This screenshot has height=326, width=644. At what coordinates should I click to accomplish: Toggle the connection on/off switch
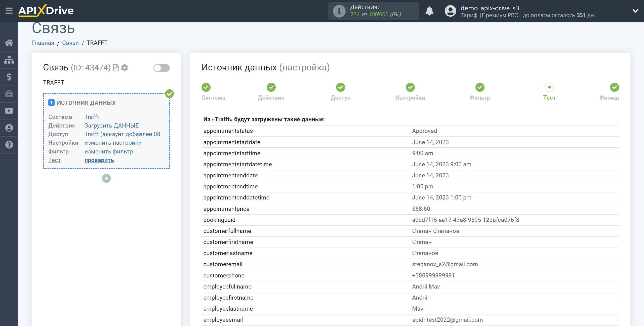tap(162, 68)
